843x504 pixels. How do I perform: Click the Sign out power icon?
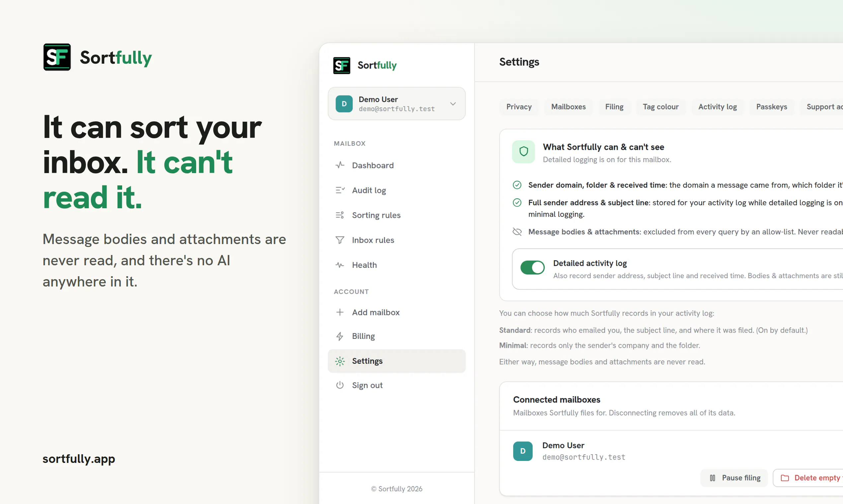[x=340, y=385]
